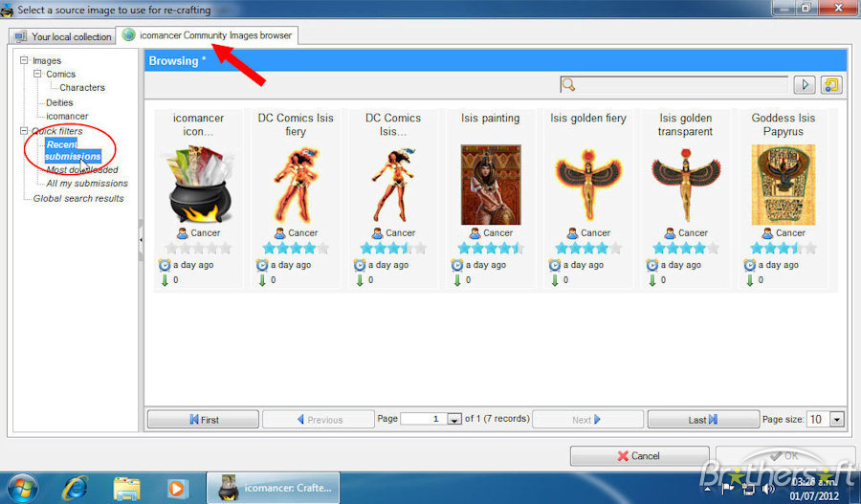Screen dimensions: 861x504
Task: Switch to Your local collection tab
Action: point(63,36)
